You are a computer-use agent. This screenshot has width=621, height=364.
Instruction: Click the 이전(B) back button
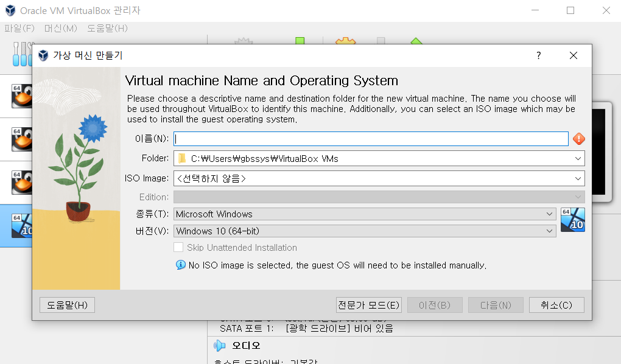point(435,305)
